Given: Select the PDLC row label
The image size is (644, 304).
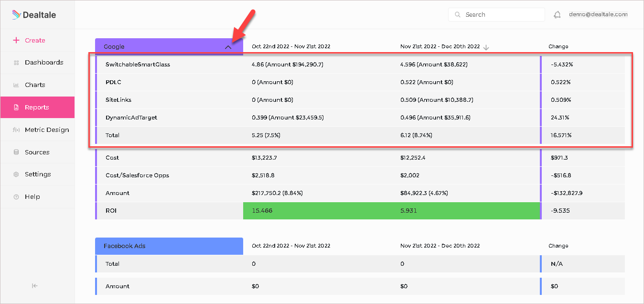Looking at the screenshot, I should pyautogui.click(x=113, y=82).
